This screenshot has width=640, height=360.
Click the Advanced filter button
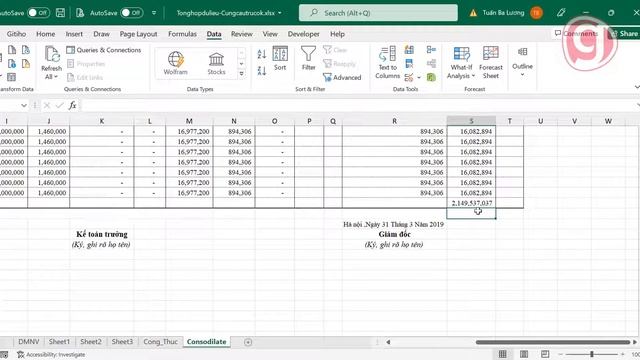pos(342,77)
